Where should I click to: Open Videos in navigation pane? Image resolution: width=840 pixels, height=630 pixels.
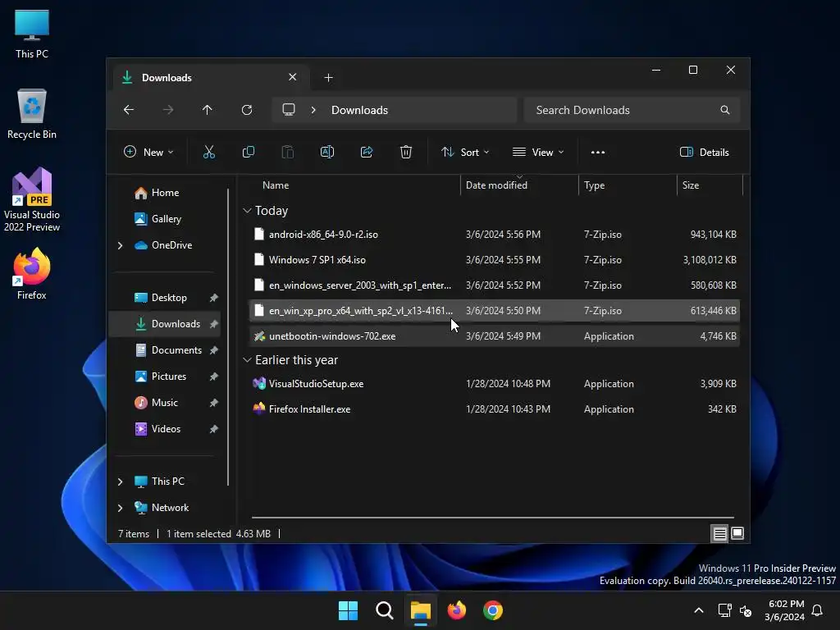click(166, 429)
